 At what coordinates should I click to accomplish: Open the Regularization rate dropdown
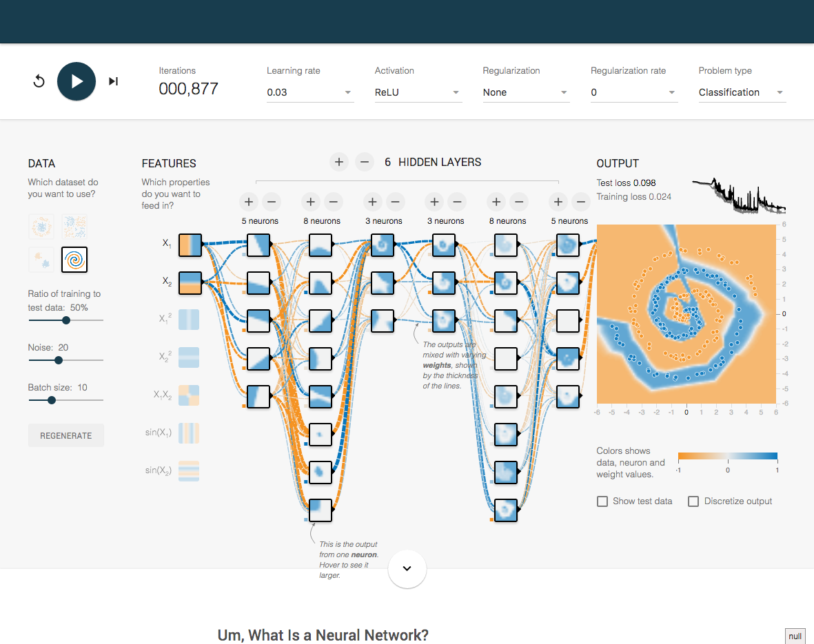tap(634, 92)
